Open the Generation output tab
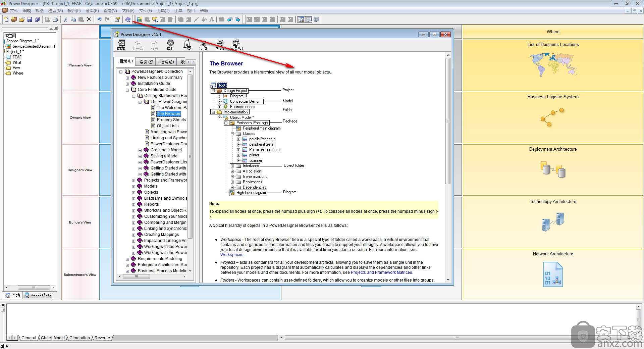This screenshot has height=349, width=644. click(79, 338)
